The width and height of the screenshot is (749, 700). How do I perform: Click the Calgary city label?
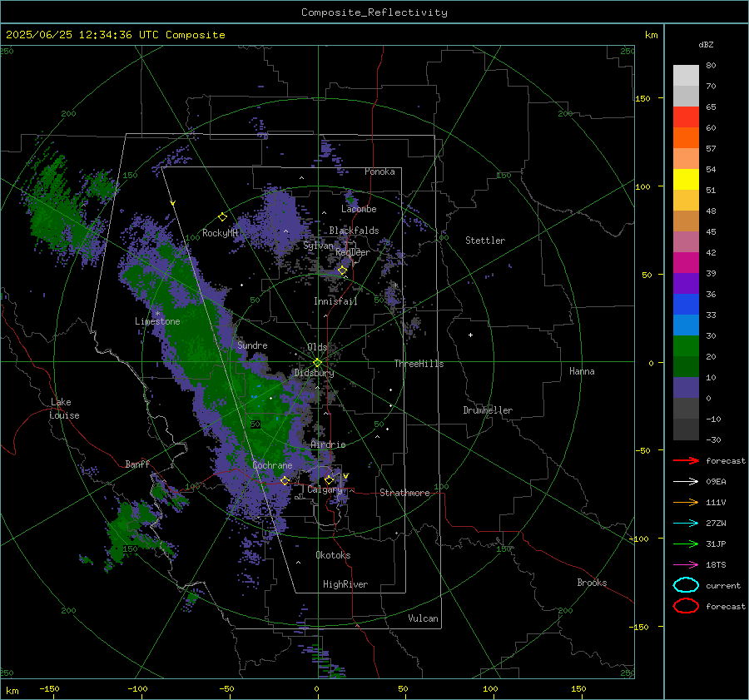(x=325, y=489)
